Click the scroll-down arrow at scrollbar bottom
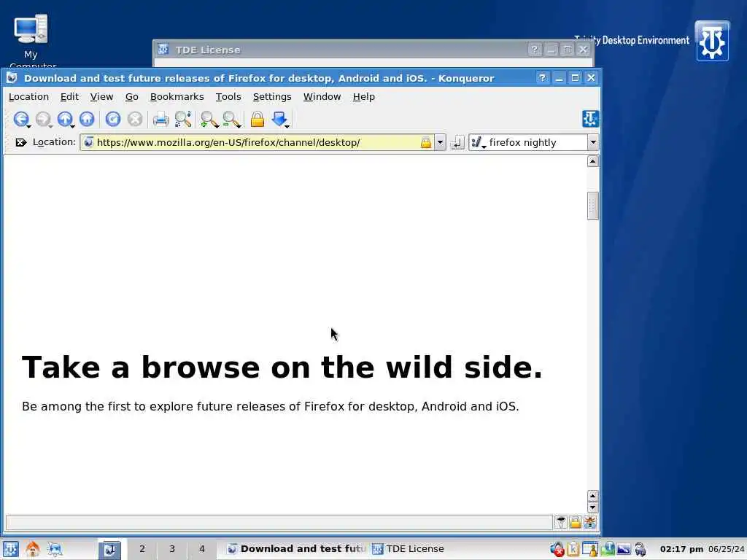The height and width of the screenshot is (560, 747). [592, 507]
